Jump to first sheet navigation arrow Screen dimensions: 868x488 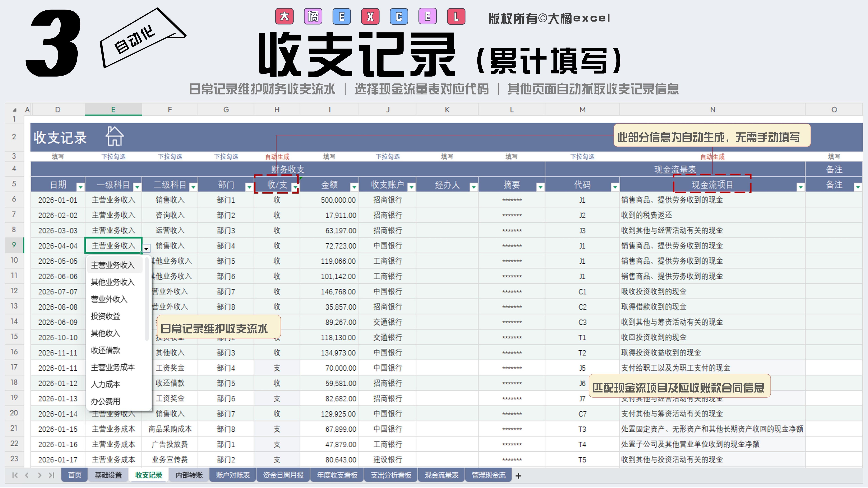click(14, 475)
